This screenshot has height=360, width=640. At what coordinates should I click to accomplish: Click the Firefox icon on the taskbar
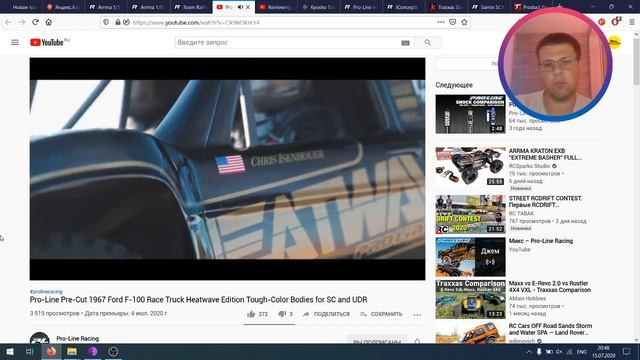51,351
